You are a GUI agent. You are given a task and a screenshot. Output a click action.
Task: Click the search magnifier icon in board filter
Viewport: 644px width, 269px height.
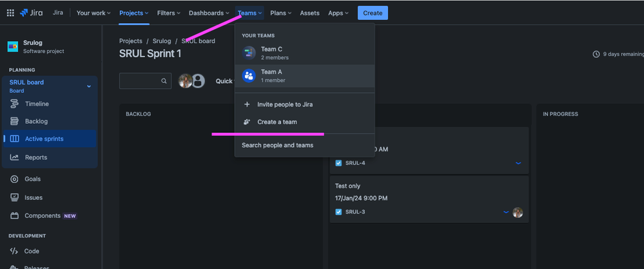[x=164, y=81]
